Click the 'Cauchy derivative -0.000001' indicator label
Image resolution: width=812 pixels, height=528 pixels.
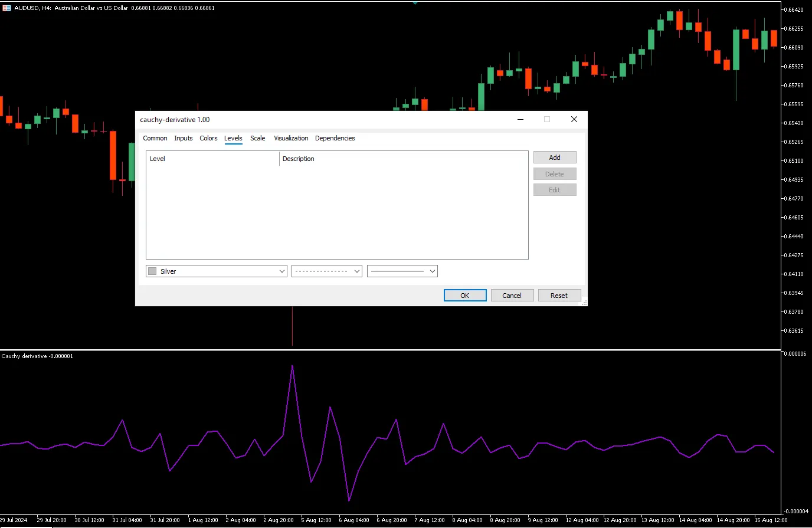coord(37,356)
